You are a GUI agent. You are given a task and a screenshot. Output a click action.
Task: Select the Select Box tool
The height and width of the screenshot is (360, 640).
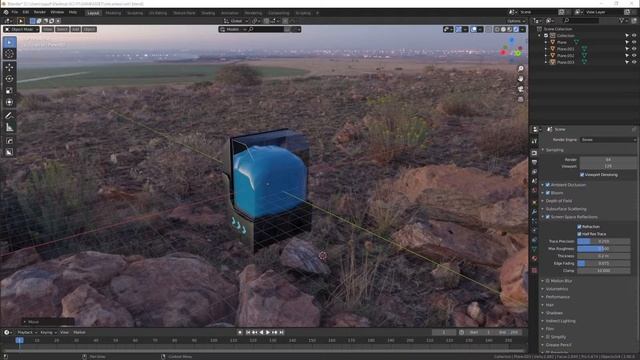[x=9, y=42]
